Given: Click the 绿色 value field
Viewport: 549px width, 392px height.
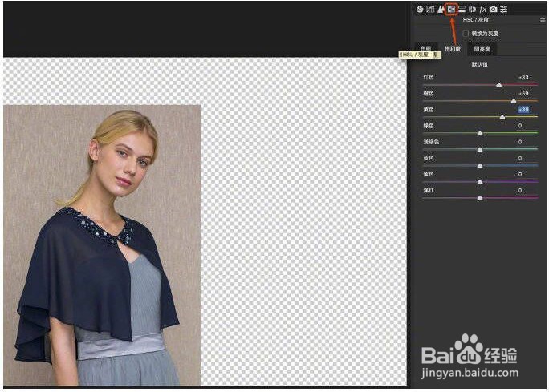Looking at the screenshot, I should click(520, 126).
